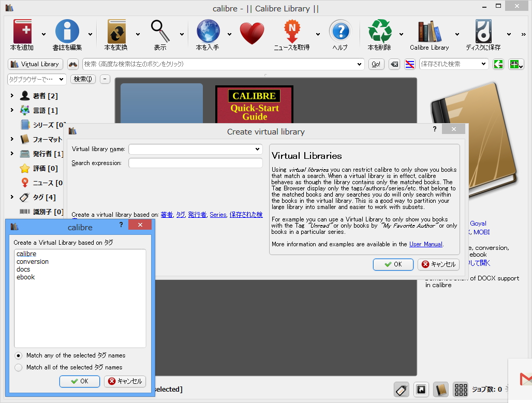Screen dimensions: 532x403
Task: Open the User Manual link
Action: point(425,244)
